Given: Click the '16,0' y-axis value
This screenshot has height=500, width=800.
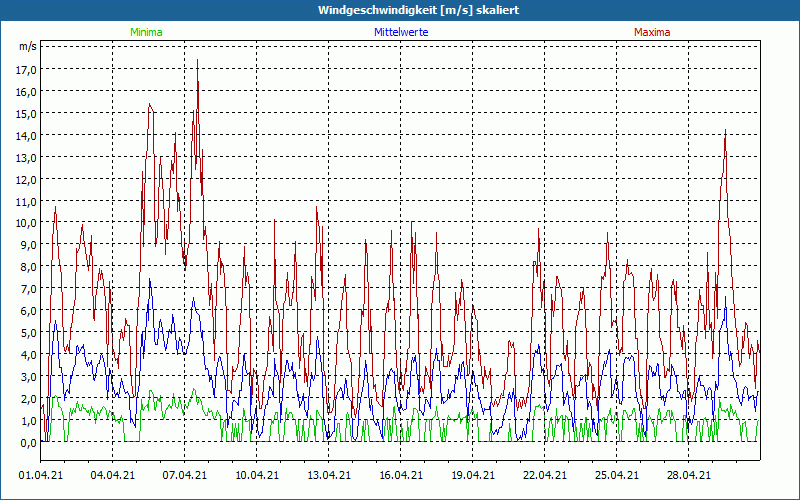Looking at the screenshot, I should (26, 92).
